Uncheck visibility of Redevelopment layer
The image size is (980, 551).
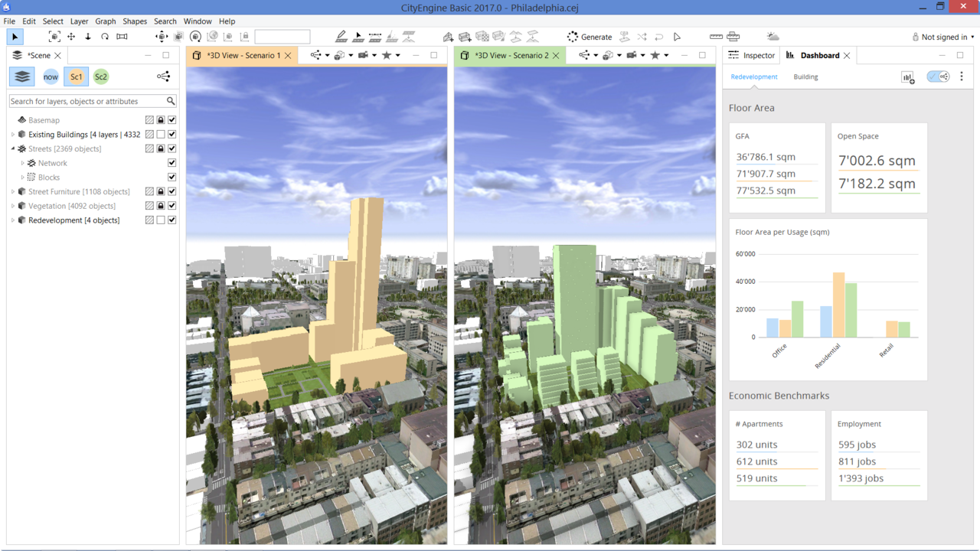(172, 220)
